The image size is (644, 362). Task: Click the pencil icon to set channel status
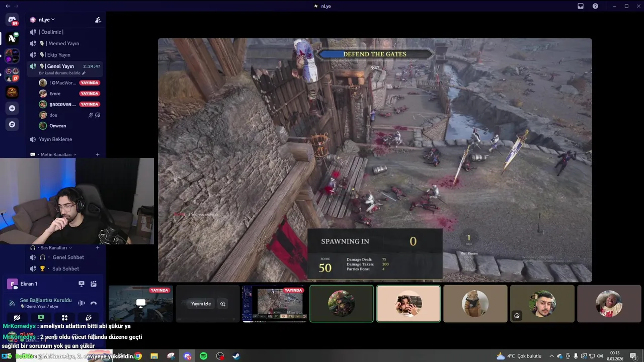84,73
